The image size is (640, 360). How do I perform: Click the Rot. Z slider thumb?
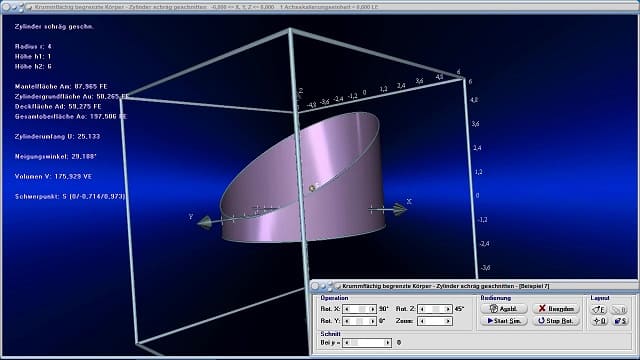[x=436, y=309]
